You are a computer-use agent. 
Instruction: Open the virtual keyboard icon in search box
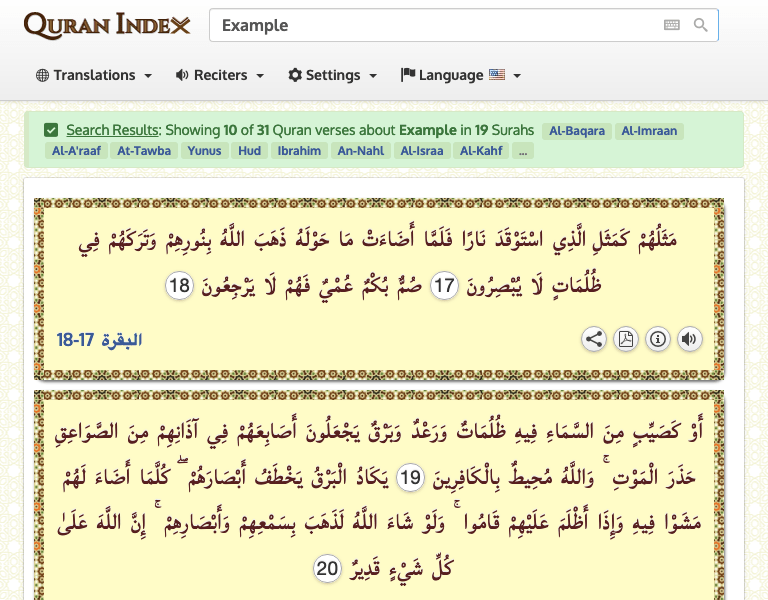point(672,25)
